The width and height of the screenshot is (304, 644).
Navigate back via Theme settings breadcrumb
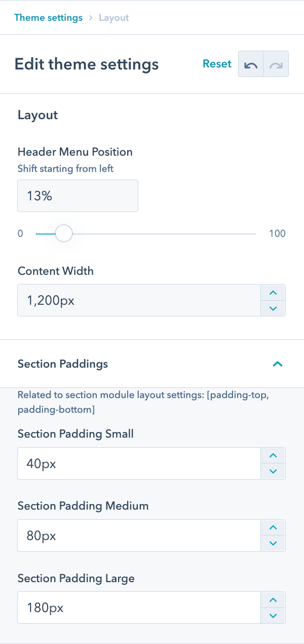point(48,17)
